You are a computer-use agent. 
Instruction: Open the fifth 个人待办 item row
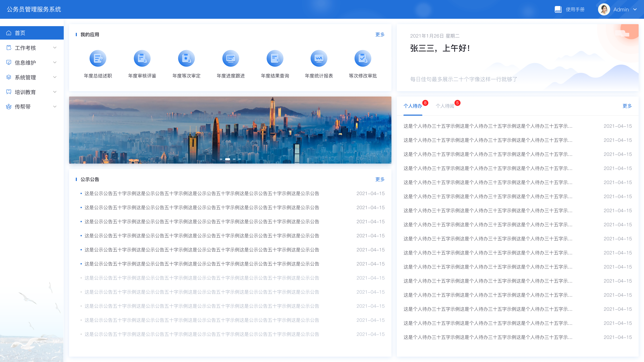(x=517, y=182)
